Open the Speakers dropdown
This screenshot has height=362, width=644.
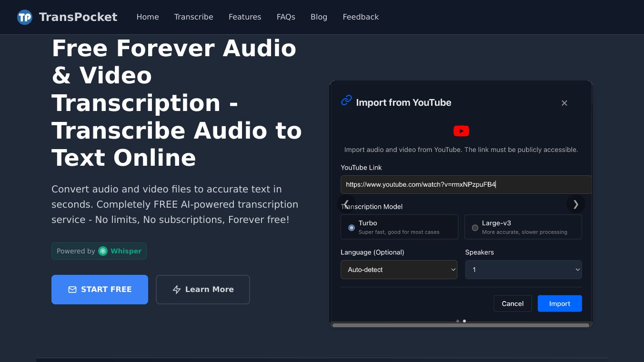pyautogui.click(x=523, y=270)
